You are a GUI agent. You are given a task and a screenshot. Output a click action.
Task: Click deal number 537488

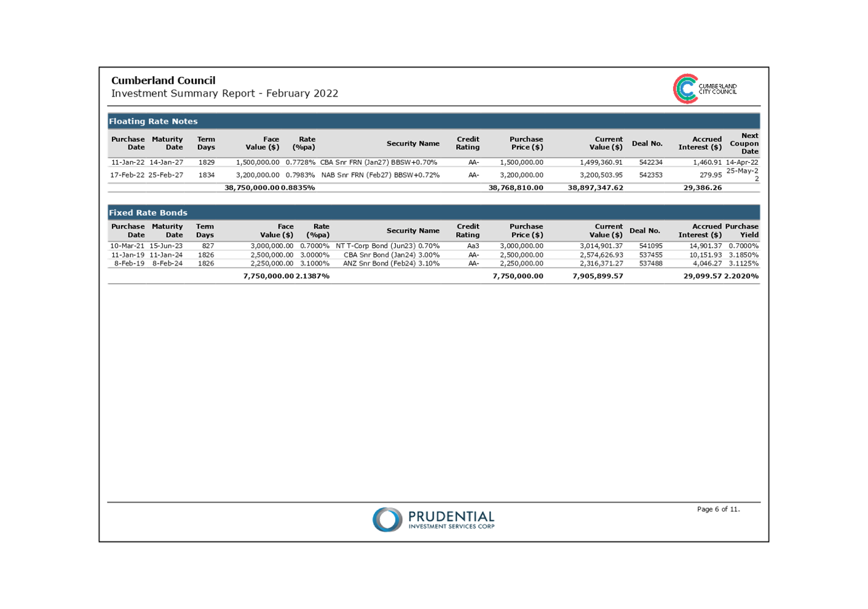point(651,263)
